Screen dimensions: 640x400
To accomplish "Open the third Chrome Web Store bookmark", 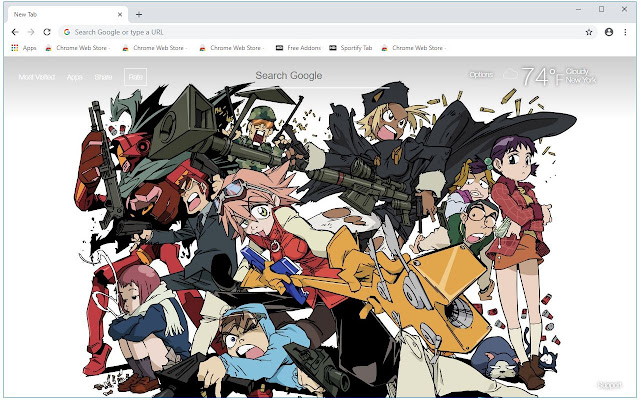I will tap(232, 48).
